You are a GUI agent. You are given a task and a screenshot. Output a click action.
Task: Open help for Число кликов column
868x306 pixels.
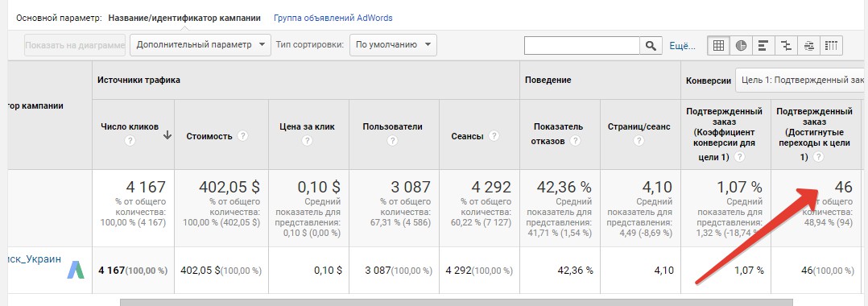pos(130,141)
